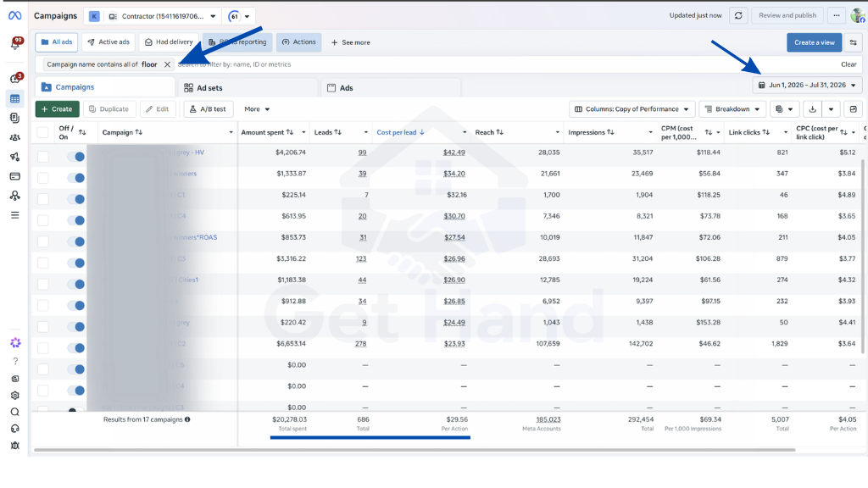The image size is (868, 488).
Task: Select the Had delivery view
Action: [x=169, y=42]
